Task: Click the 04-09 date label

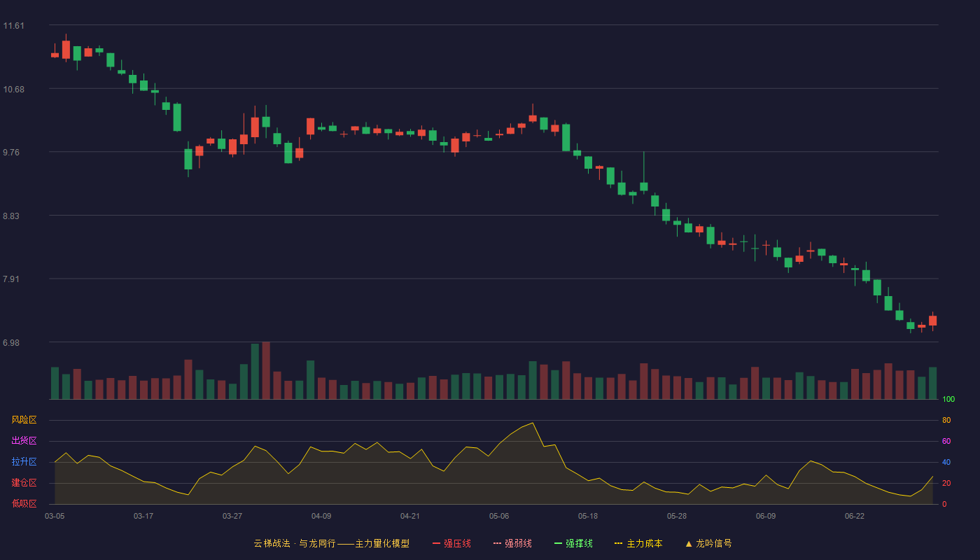Action: click(321, 516)
